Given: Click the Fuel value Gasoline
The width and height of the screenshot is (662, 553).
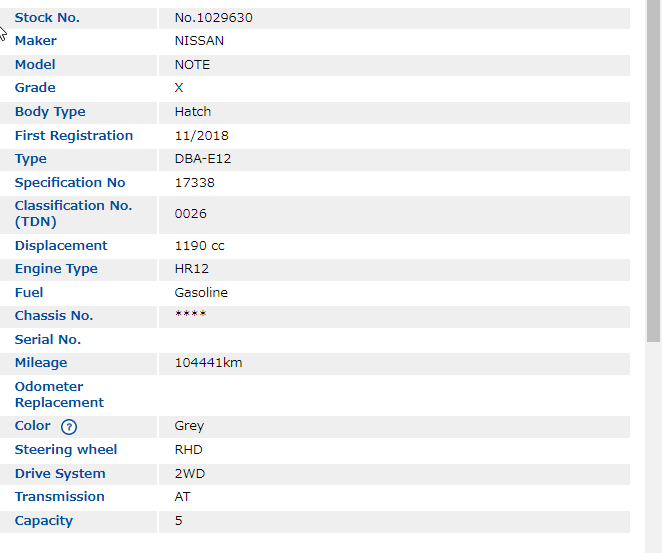Looking at the screenshot, I should [201, 293].
